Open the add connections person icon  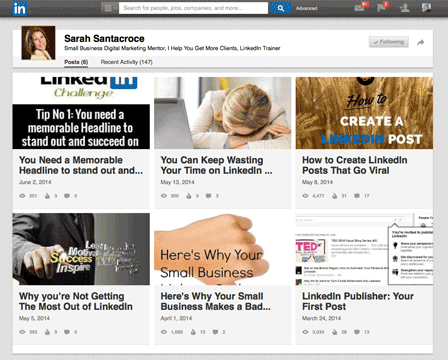coord(405,8)
